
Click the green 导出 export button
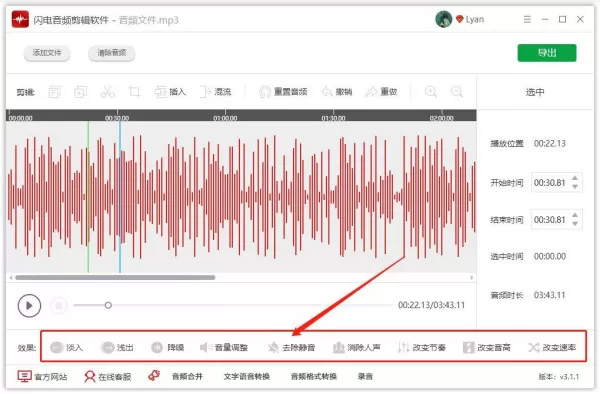pos(547,53)
